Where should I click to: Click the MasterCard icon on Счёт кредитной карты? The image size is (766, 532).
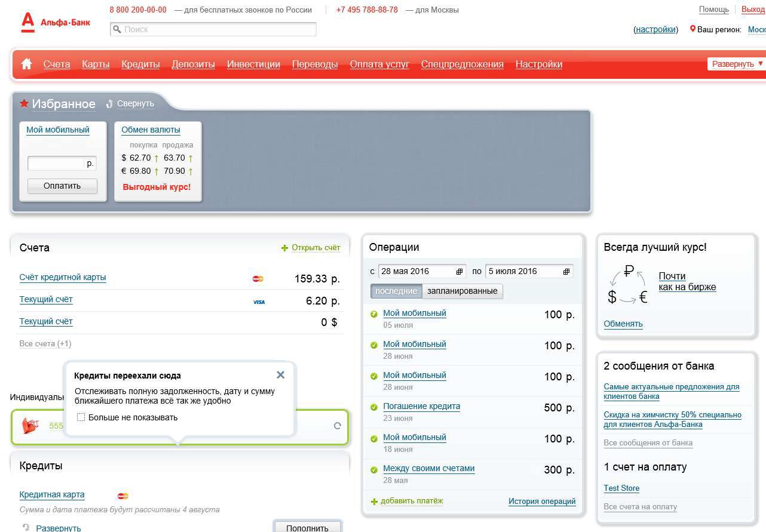(258, 279)
